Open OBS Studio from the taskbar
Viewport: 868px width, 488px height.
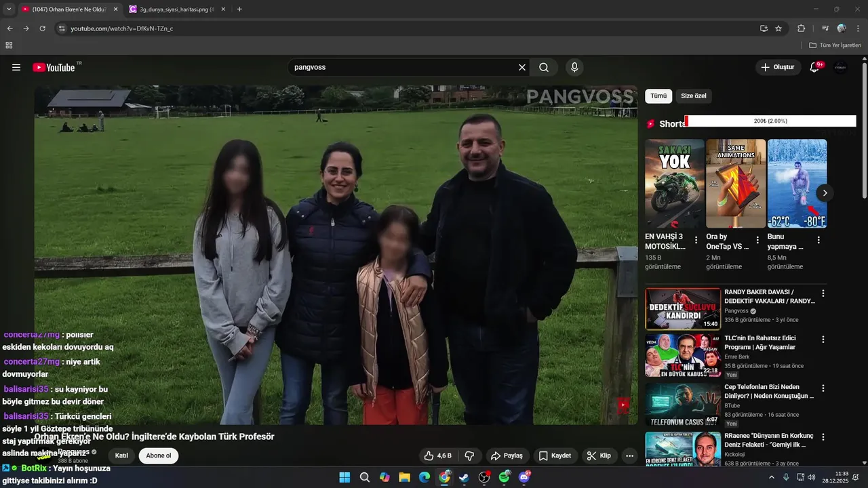(x=484, y=477)
